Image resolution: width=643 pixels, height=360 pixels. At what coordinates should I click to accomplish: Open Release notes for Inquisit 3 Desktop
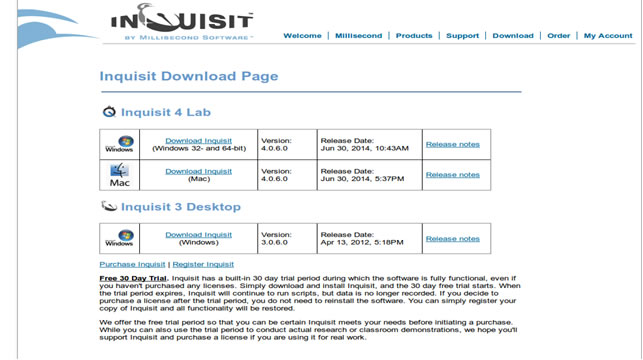(x=452, y=239)
